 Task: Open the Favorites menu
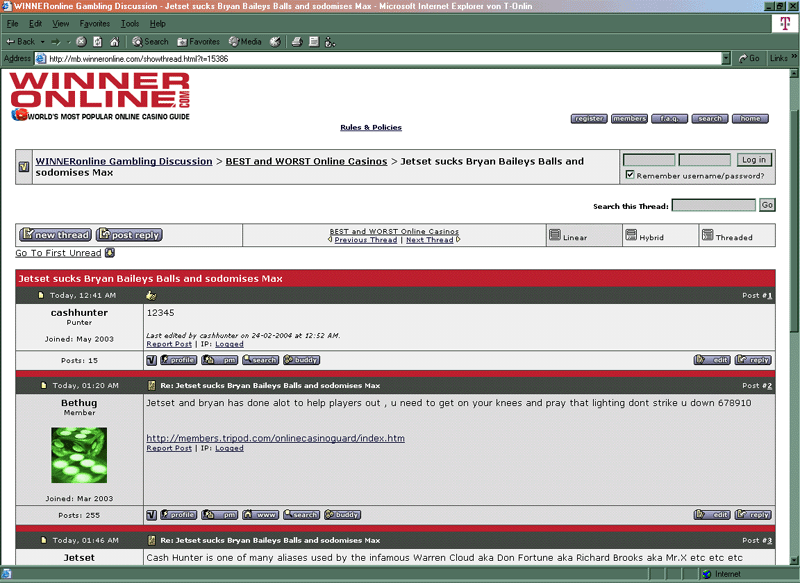tap(94, 23)
